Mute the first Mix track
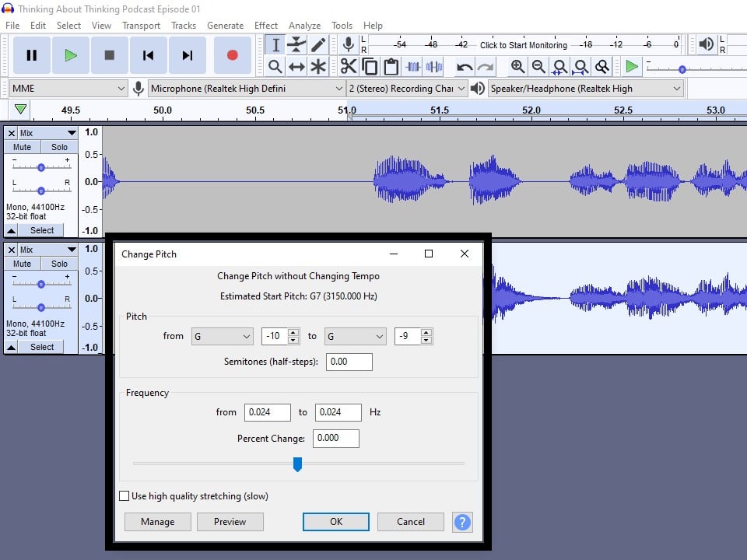This screenshot has height=560, width=747. tap(22, 147)
